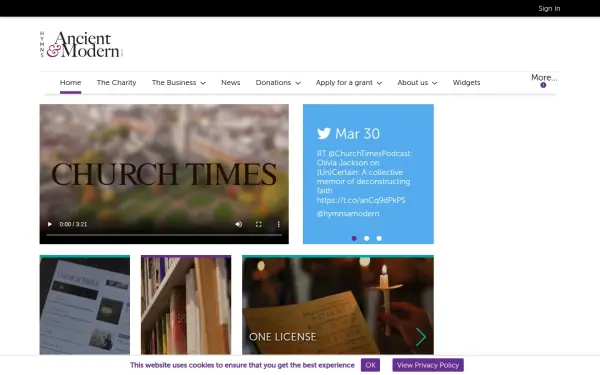Click Mar 30 tweet date

click(357, 134)
